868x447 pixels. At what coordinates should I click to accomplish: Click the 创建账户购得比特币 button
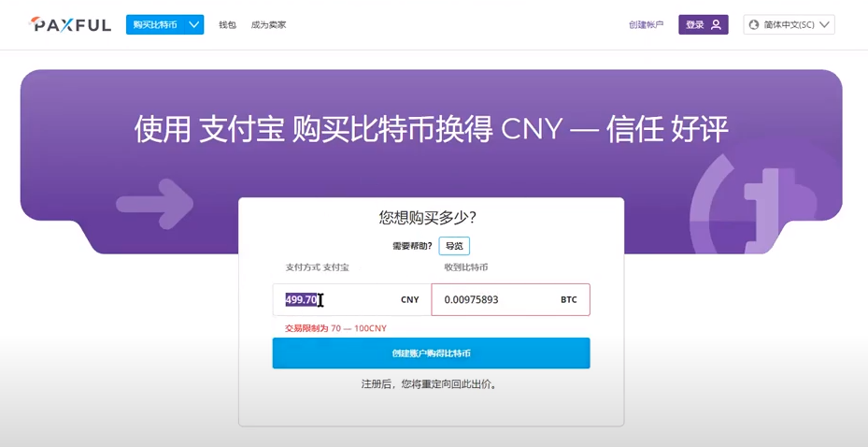click(432, 353)
